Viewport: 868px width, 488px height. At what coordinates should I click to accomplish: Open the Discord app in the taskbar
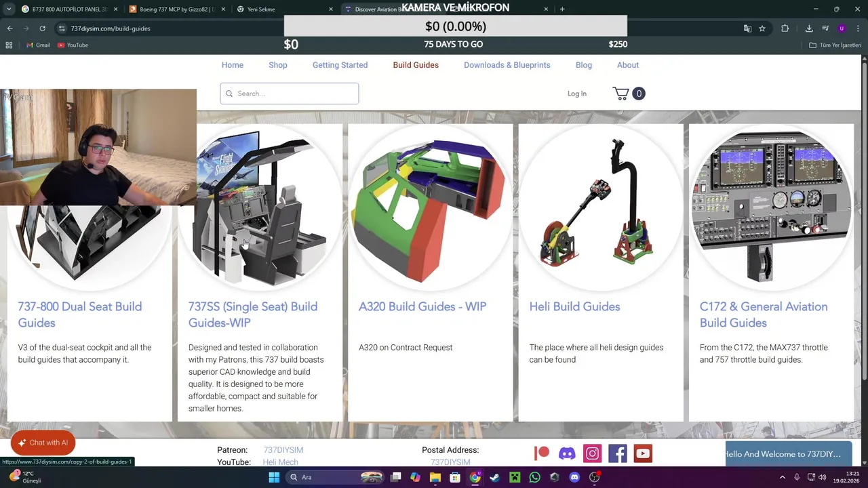pyautogui.click(x=574, y=477)
